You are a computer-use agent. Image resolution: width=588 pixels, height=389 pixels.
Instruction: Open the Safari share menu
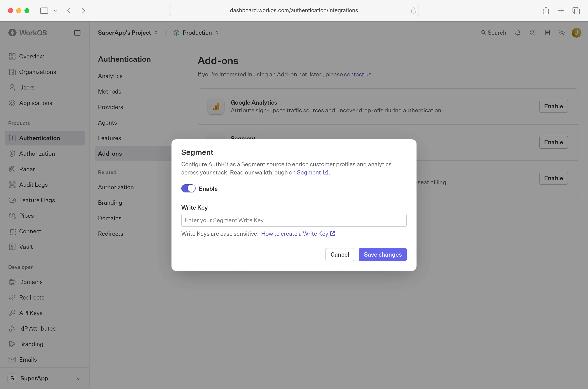546,10
